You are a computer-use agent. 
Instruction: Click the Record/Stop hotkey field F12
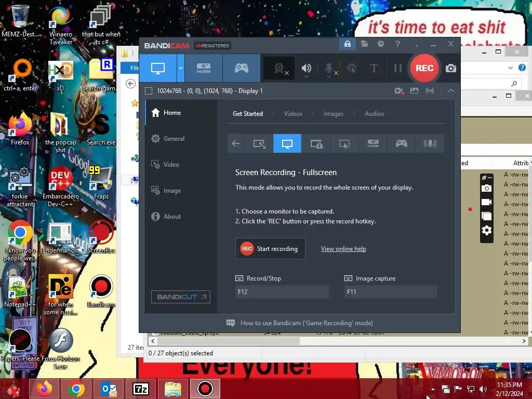point(282,292)
